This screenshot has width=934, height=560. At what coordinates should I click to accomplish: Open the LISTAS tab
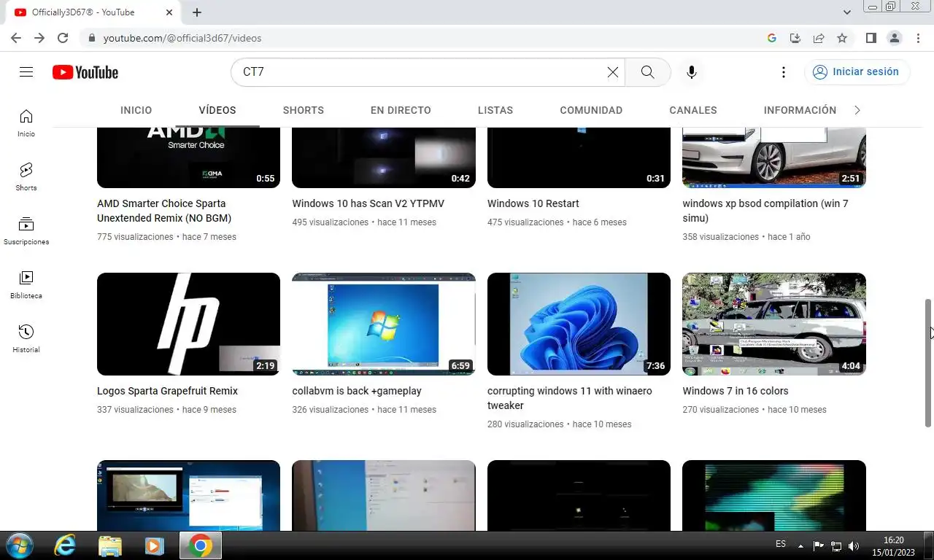click(495, 110)
